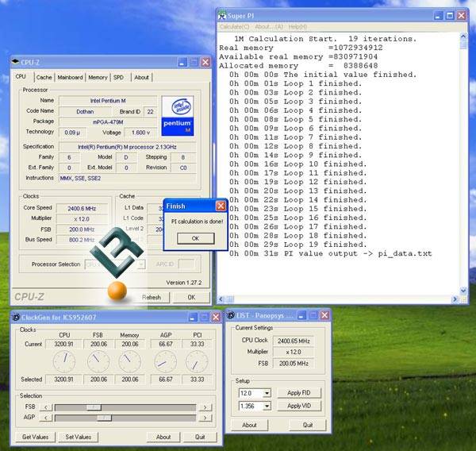Click About button in ClockGen
The height and width of the screenshot is (451, 476).
click(163, 437)
